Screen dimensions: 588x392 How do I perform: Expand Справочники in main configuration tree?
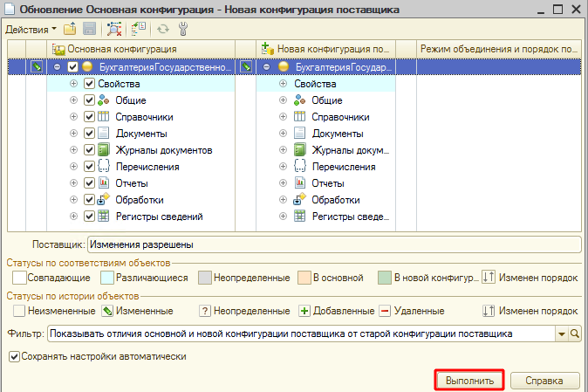[x=73, y=116]
